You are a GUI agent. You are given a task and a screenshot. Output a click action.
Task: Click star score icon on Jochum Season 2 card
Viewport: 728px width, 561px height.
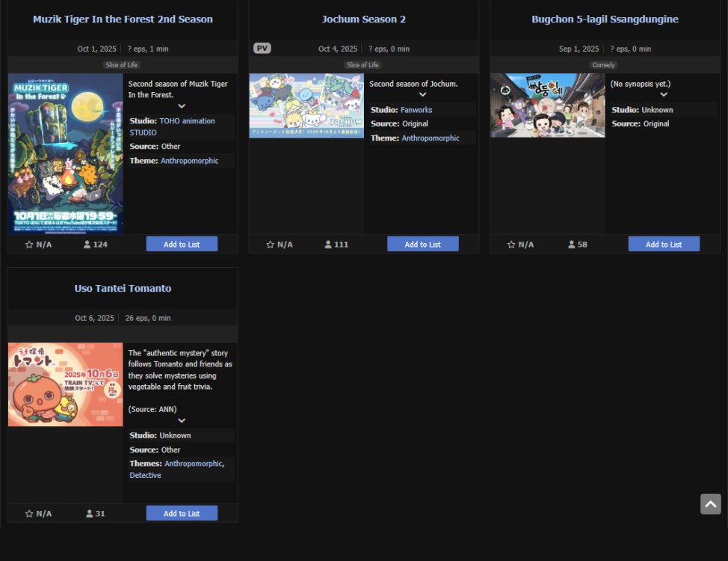point(271,245)
